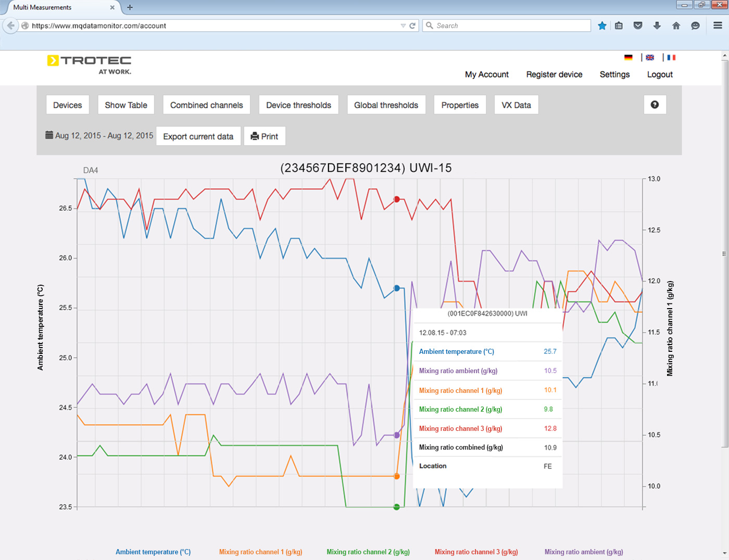Open the bookmarks list icon
Screen dimensions: 729x560
(x=619, y=26)
